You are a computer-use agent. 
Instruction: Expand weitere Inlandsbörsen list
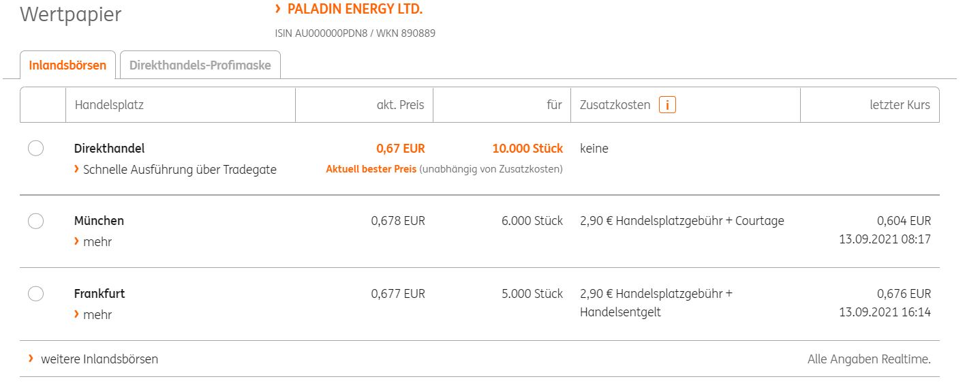pyautogui.click(x=99, y=359)
